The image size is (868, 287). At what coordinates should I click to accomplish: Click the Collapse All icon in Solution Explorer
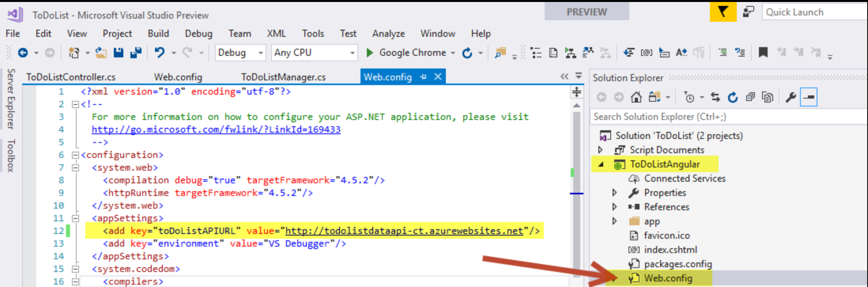pos(750,97)
